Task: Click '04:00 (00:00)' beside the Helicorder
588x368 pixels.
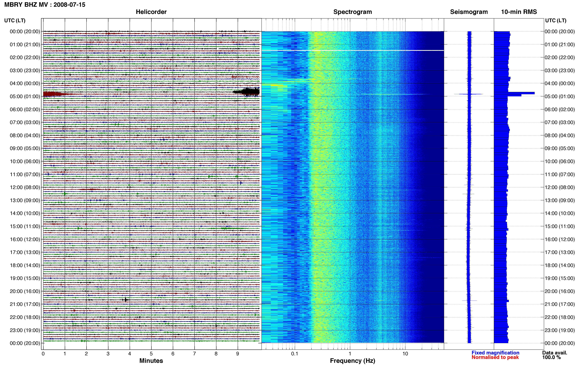Action: click(x=25, y=83)
